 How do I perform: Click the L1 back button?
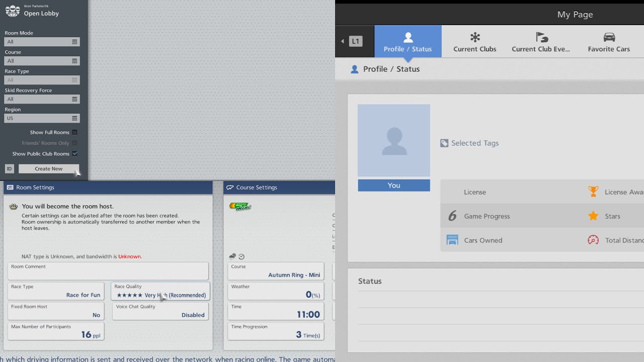355,41
